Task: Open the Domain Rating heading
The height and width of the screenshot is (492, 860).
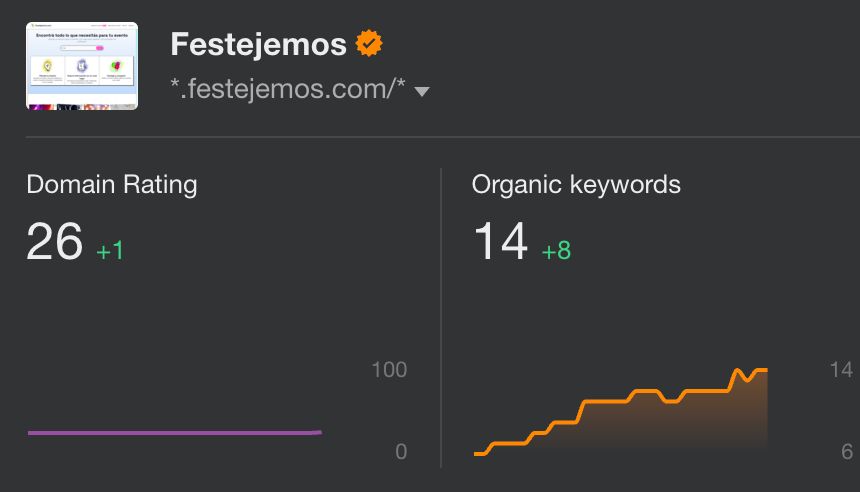Action: pyautogui.click(x=112, y=184)
